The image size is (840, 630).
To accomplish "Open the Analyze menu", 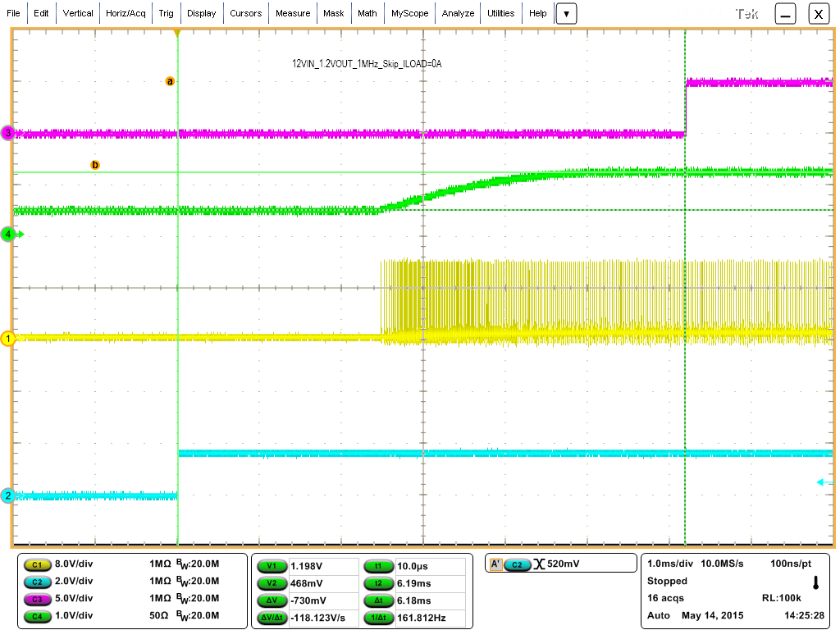I will pos(457,12).
